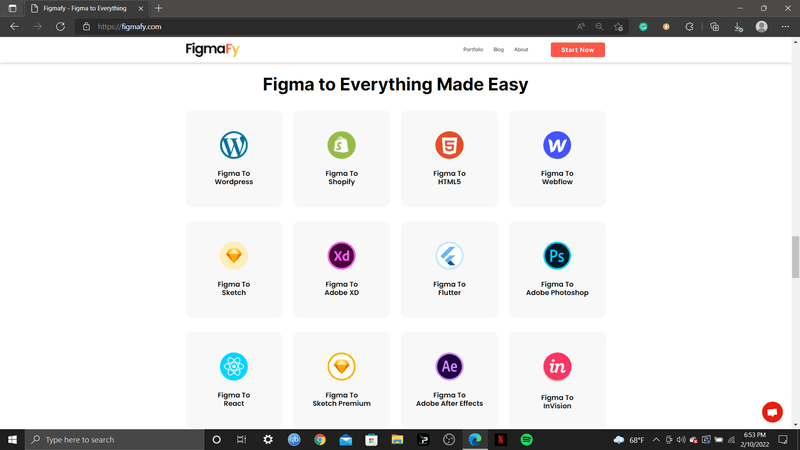
Task: Open the taskbar clock showing 6:53 PM
Action: (755, 439)
